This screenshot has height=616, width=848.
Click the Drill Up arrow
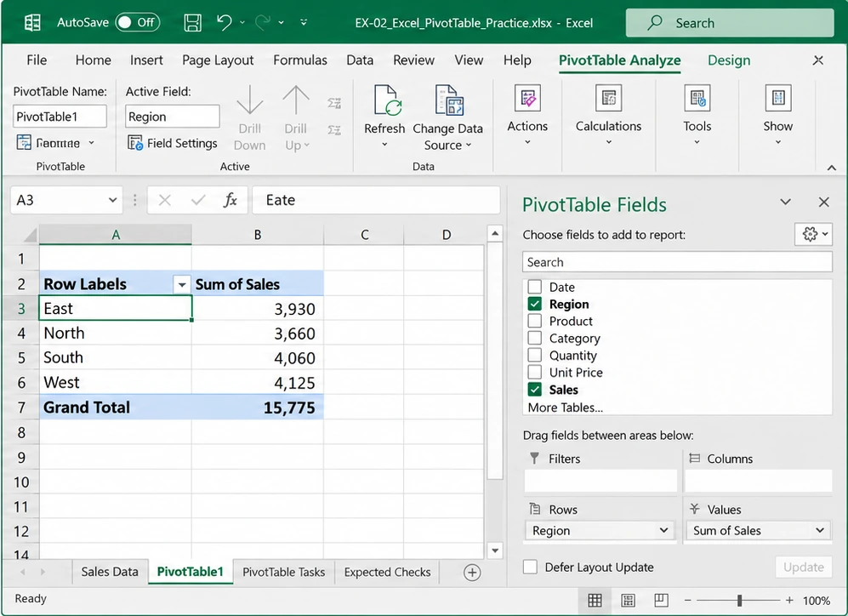click(x=296, y=100)
